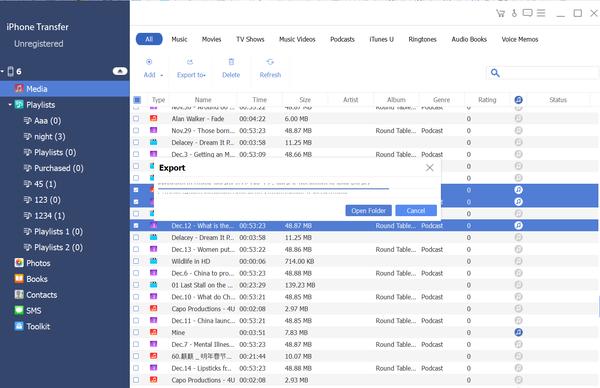Screen dimensions: 600x388
Task: Collapse the Playlists tree node
Action: point(10,104)
